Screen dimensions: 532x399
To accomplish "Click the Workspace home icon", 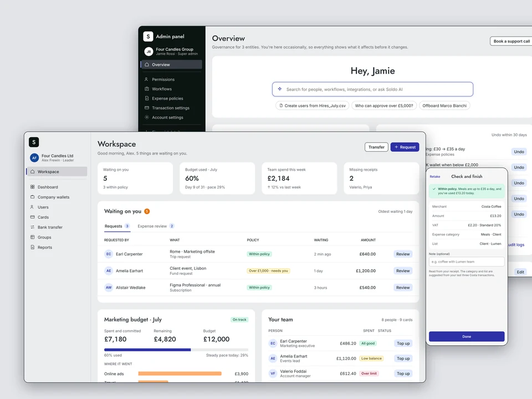I will (x=33, y=172).
